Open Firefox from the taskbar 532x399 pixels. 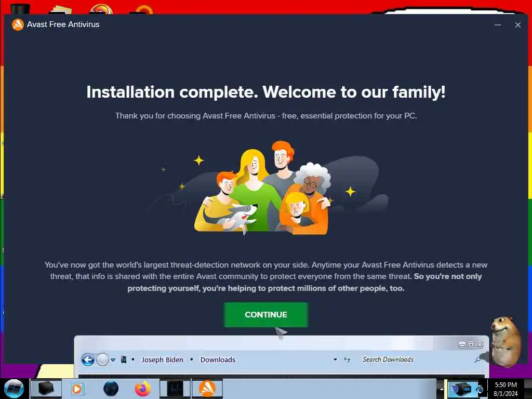[143, 389]
